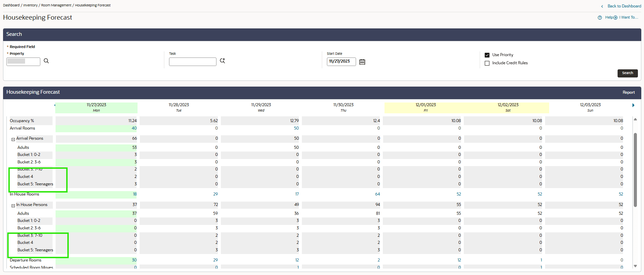Image resolution: width=644 pixels, height=275 pixels.
Task: Collapse the In House Persons row
Action: coord(13,206)
